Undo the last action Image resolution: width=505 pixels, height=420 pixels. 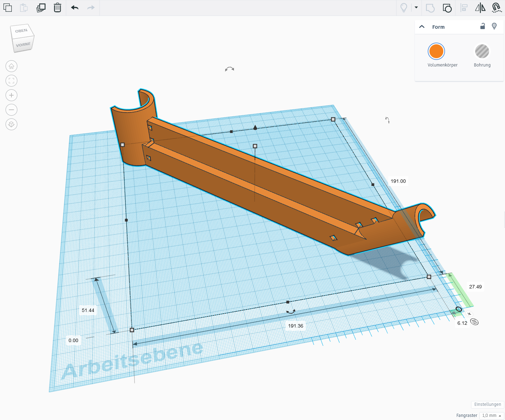pos(75,8)
